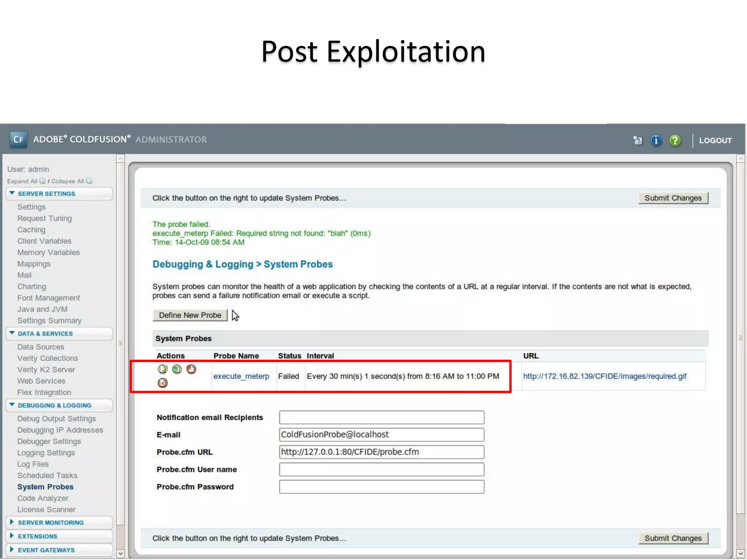Click the CF ColdFusion logo icon
747x560 pixels.
click(x=18, y=140)
